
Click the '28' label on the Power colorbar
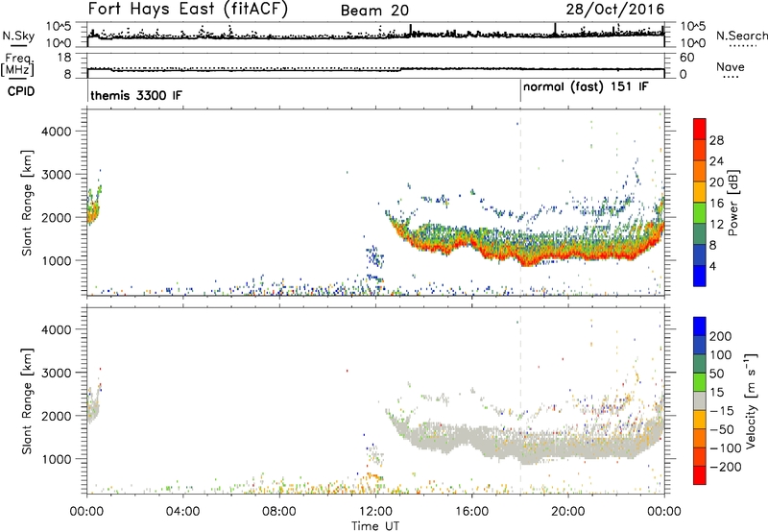[x=716, y=140]
